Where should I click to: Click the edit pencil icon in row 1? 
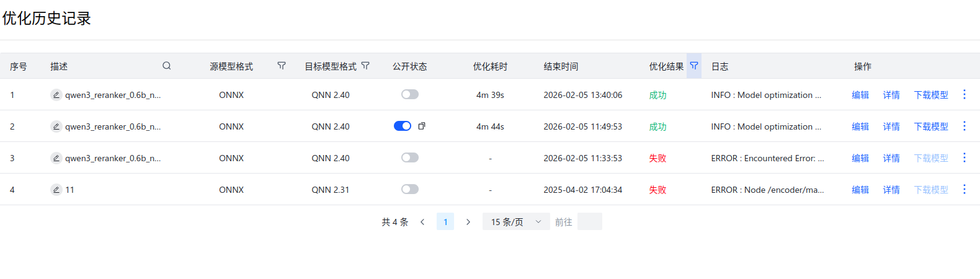[56, 95]
